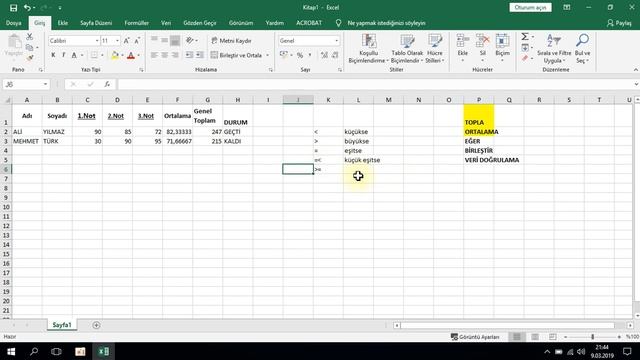Open the Windows Start menu
The height and width of the screenshot is (360, 640).
(11, 351)
